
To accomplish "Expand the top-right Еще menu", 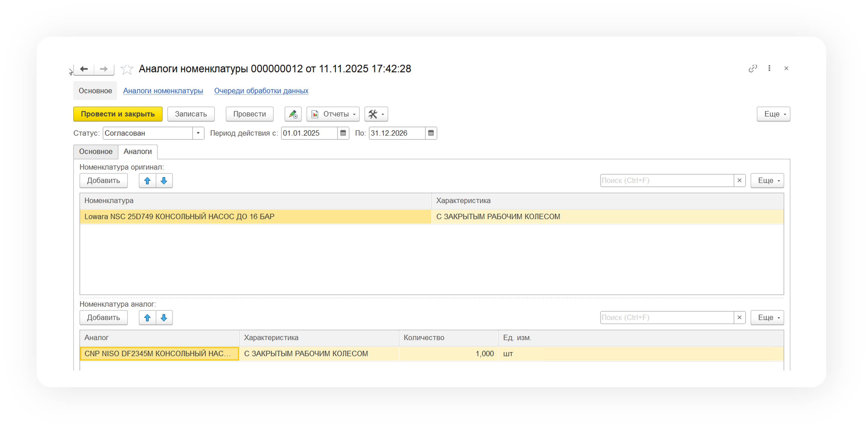I will click(773, 114).
